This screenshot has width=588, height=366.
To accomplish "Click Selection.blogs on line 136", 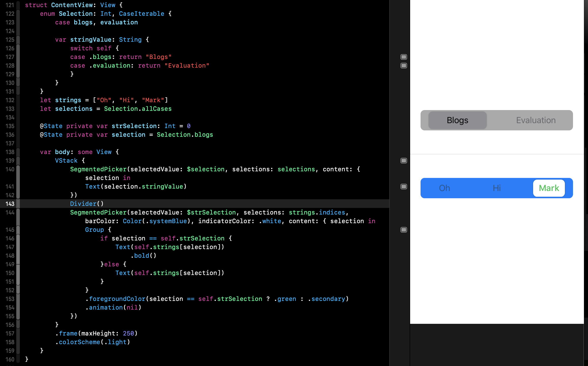I will [x=185, y=135].
